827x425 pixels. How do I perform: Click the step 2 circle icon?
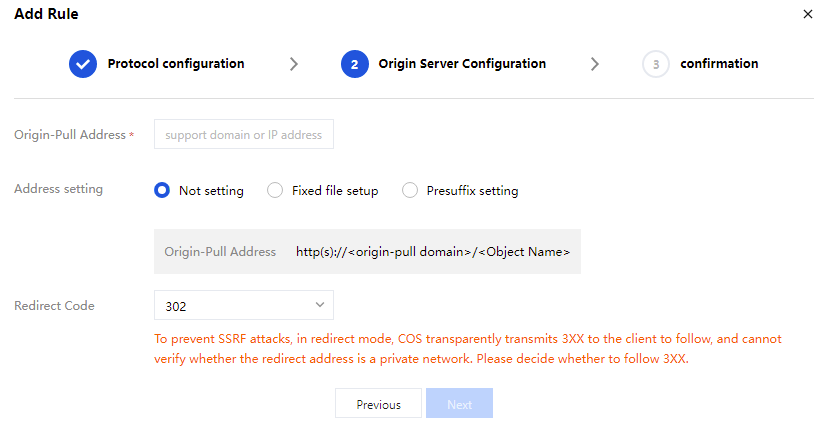354,64
